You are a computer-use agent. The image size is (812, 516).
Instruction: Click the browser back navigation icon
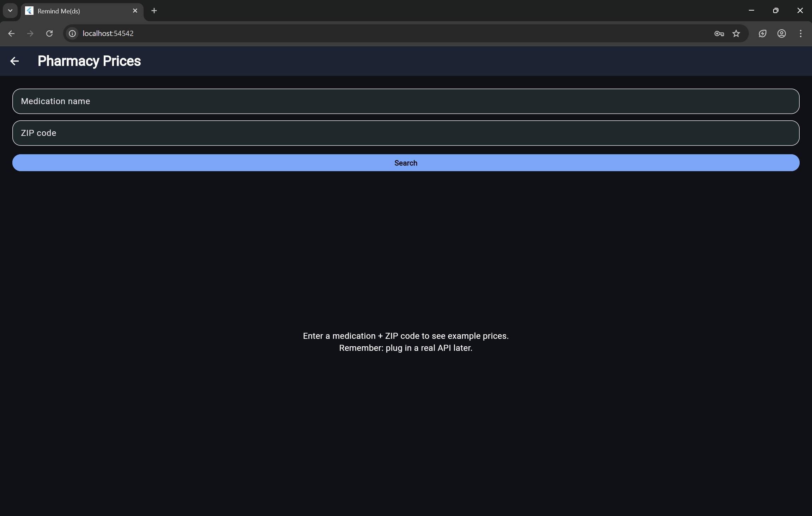pos(11,33)
